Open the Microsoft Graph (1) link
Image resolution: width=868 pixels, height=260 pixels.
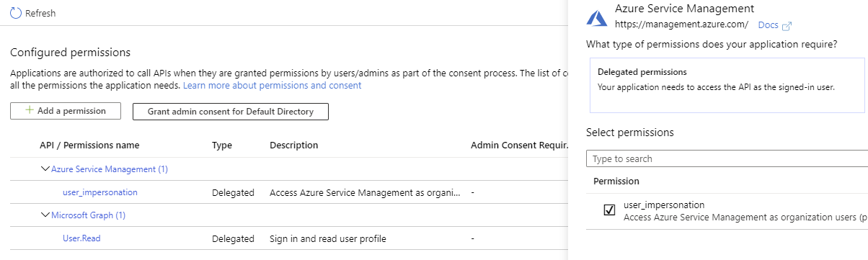89,215
